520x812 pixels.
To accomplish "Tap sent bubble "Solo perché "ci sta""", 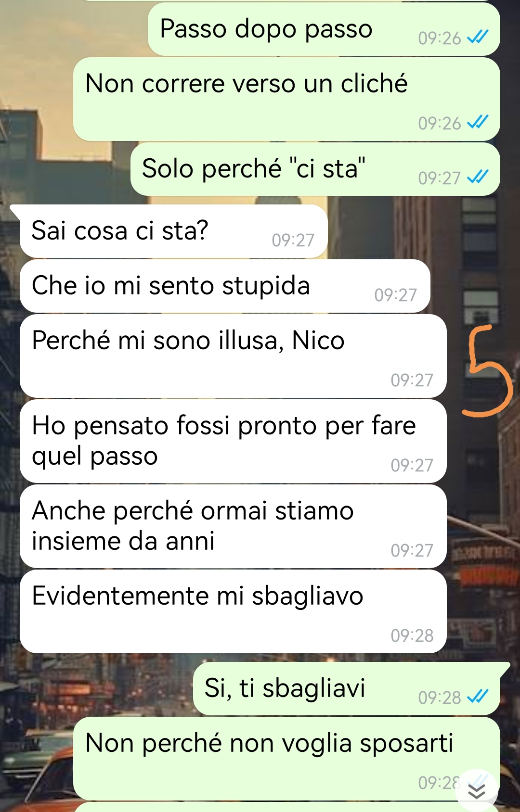I will [315, 169].
